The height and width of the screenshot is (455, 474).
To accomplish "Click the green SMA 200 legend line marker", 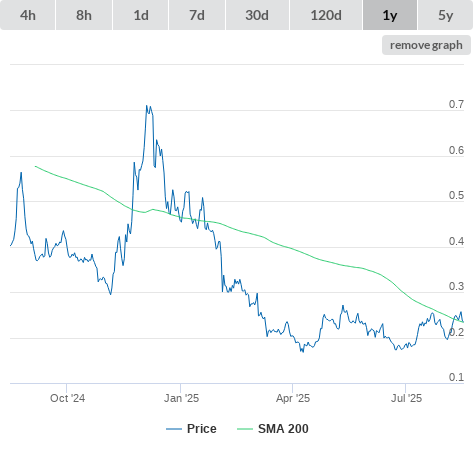I will click(x=245, y=429).
